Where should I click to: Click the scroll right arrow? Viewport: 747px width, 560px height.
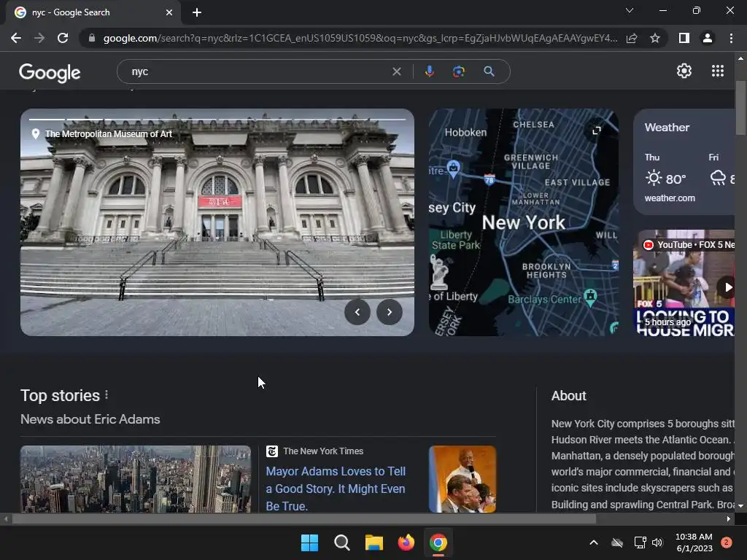[x=728, y=518]
